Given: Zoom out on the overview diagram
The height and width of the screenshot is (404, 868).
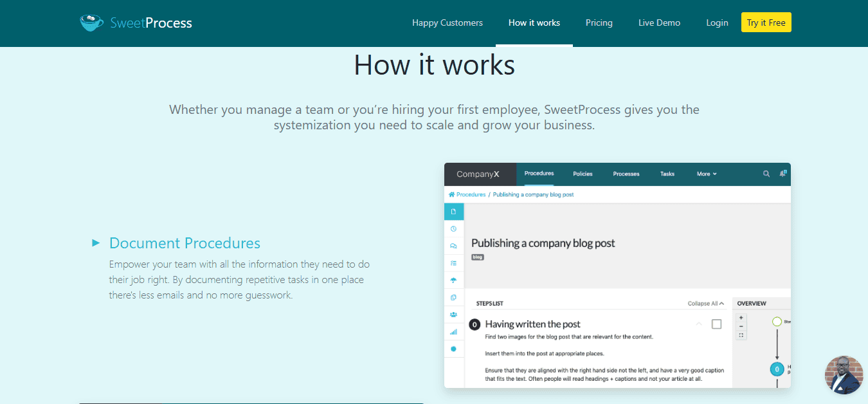Looking at the screenshot, I should click(741, 327).
